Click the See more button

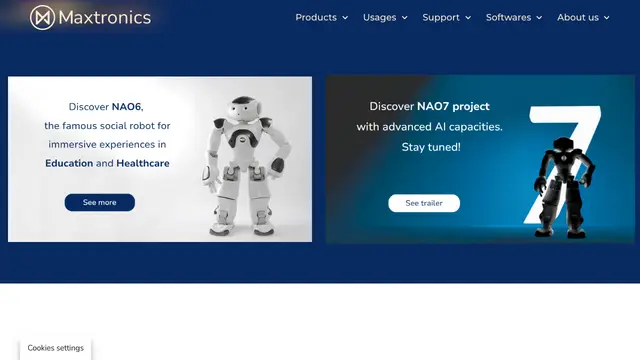coord(100,202)
